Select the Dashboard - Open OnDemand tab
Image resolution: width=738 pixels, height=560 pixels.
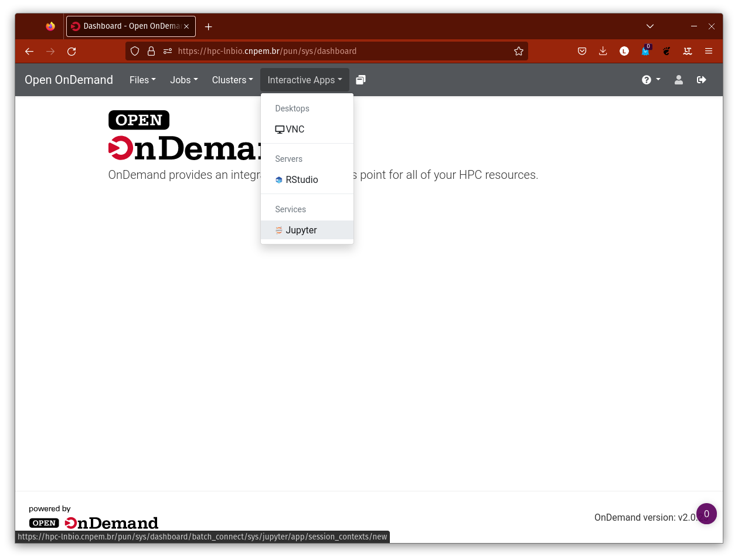coord(131,26)
